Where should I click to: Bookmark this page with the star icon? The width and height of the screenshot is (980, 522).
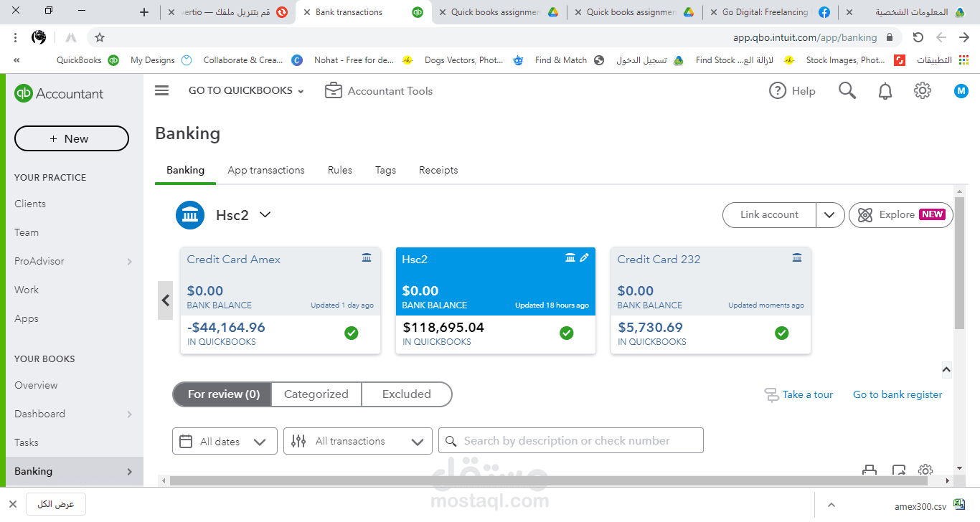[100, 37]
